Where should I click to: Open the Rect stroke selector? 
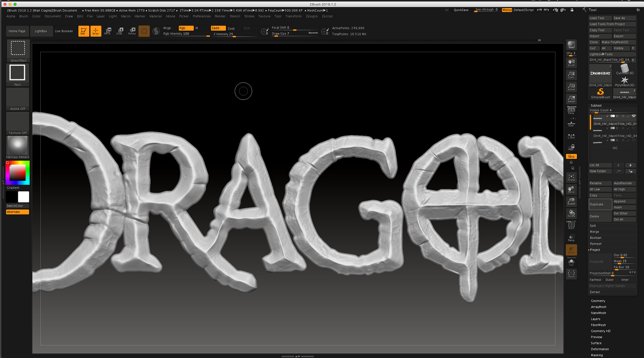pos(18,75)
